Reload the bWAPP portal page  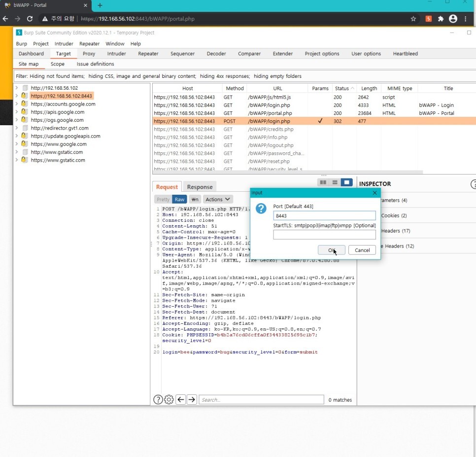[x=30, y=19]
